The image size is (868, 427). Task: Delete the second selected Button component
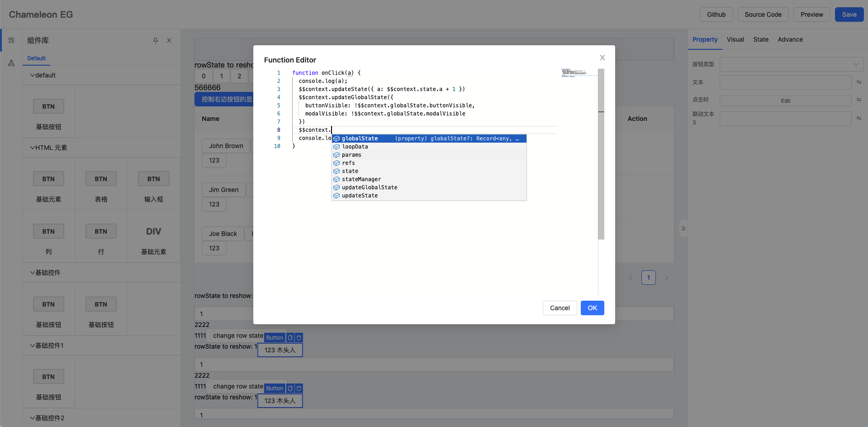pos(299,389)
